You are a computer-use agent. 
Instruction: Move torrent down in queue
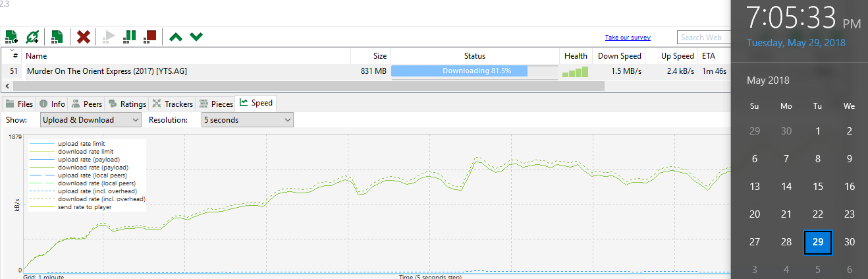196,36
